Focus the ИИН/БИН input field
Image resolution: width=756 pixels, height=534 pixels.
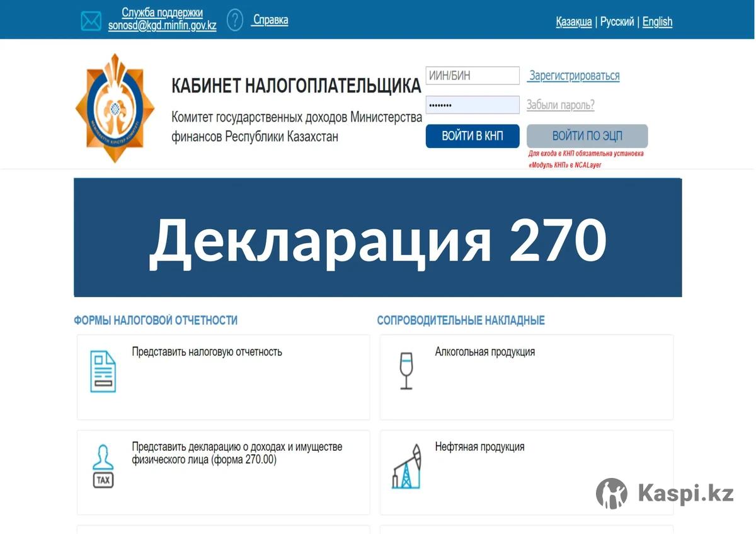click(472, 76)
